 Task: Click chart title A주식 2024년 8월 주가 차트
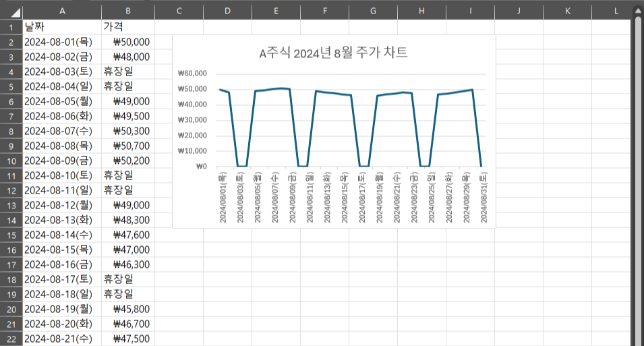[333, 53]
